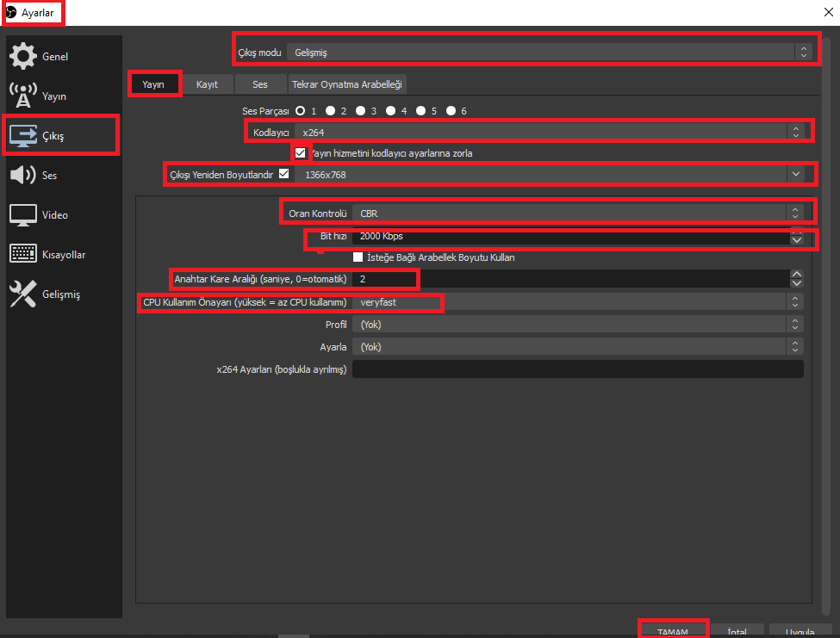Select Ses Parçası track 4
This screenshot has height=638, width=840.
pyautogui.click(x=391, y=111)
